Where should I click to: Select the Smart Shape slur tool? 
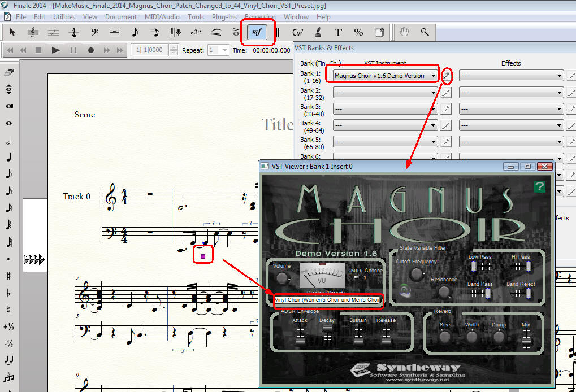tap(216, 32)
